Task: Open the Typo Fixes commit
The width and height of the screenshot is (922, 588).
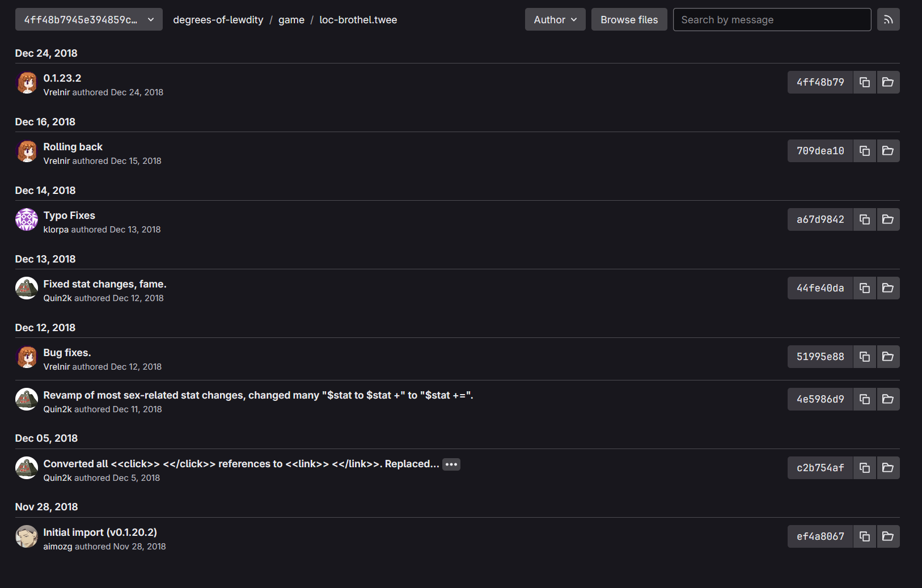Action: pos(69,215)
